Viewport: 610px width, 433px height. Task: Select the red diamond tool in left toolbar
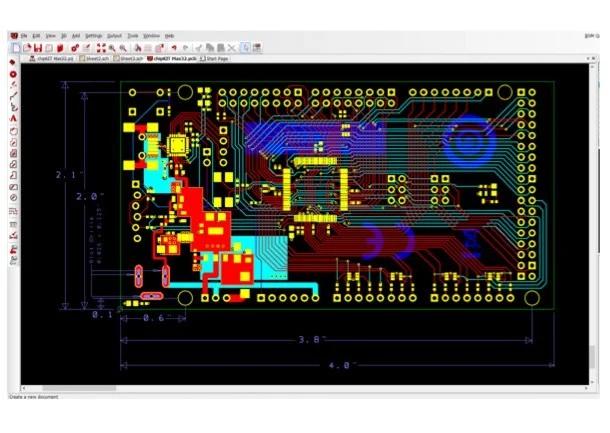(13, 62)
